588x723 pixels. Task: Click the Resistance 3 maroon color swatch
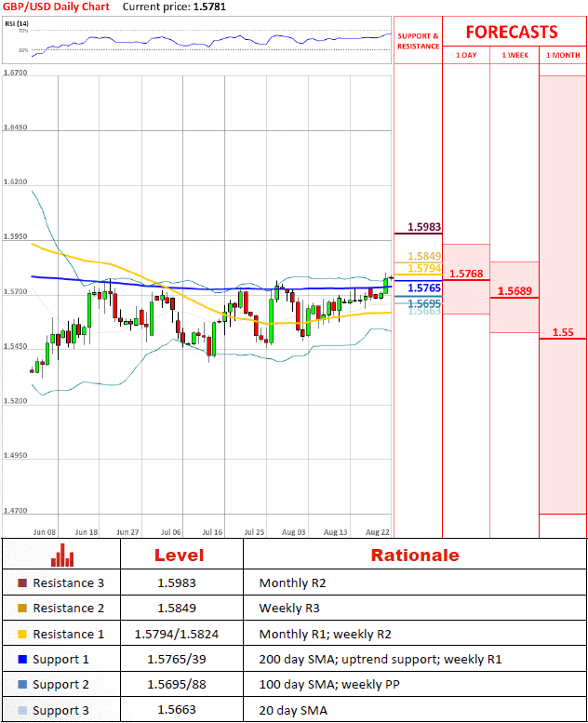[x=22, y=583]
